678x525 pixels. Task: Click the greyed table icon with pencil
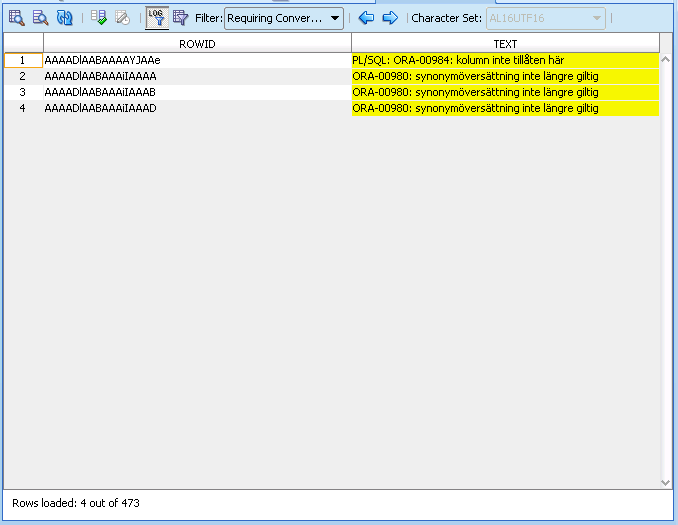click(122, 18)
